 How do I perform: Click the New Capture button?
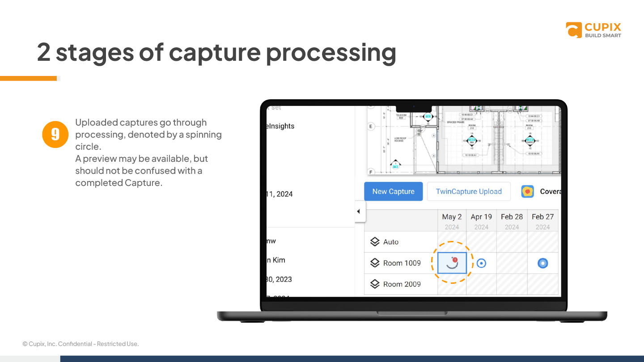(393, 191)
